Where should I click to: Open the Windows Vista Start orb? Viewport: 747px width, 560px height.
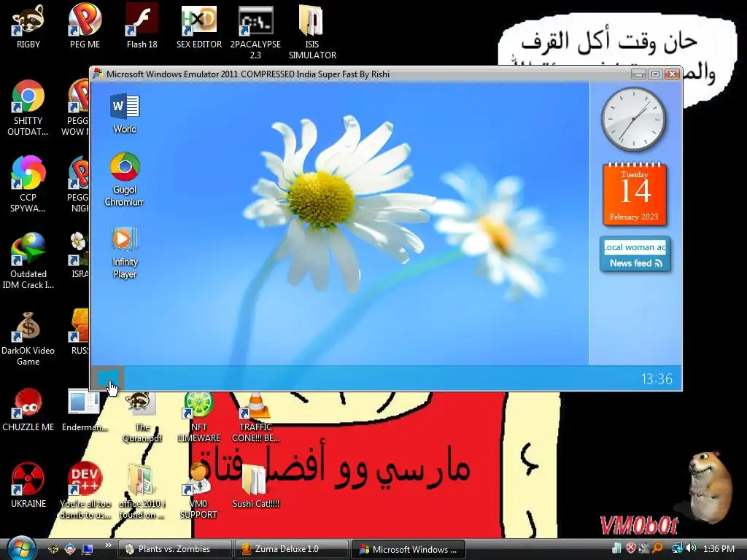(20, 548)
